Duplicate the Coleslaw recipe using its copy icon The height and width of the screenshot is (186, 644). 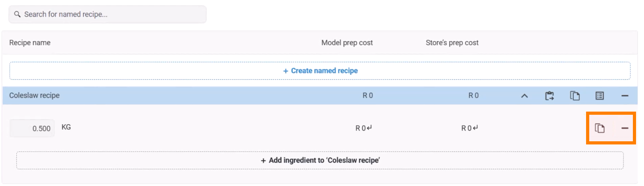pos(575,96)
